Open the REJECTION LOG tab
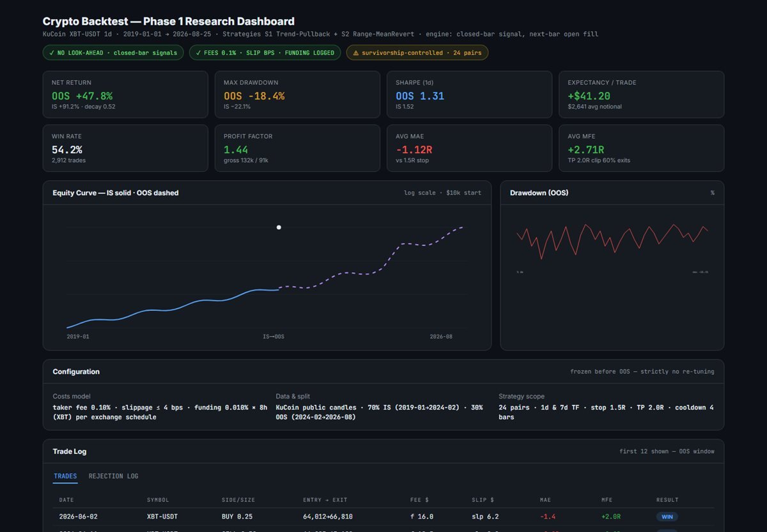The image size is (767, 532). click(x=113, y=476)
